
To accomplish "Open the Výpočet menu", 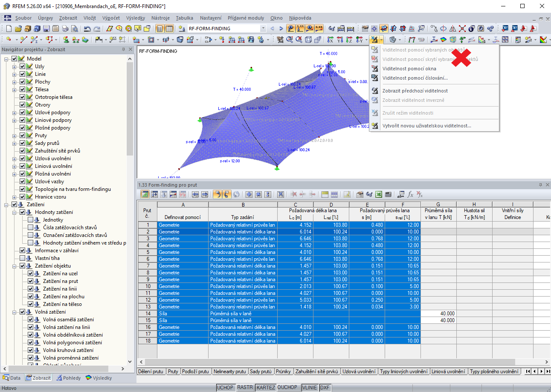I will click(111, 18).
